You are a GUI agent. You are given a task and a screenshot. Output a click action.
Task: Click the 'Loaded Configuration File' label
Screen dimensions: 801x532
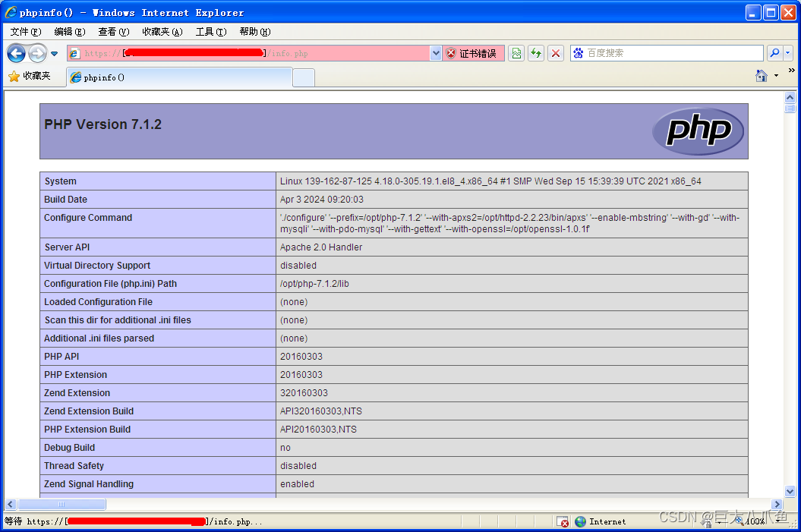click(x=98, y=302)
